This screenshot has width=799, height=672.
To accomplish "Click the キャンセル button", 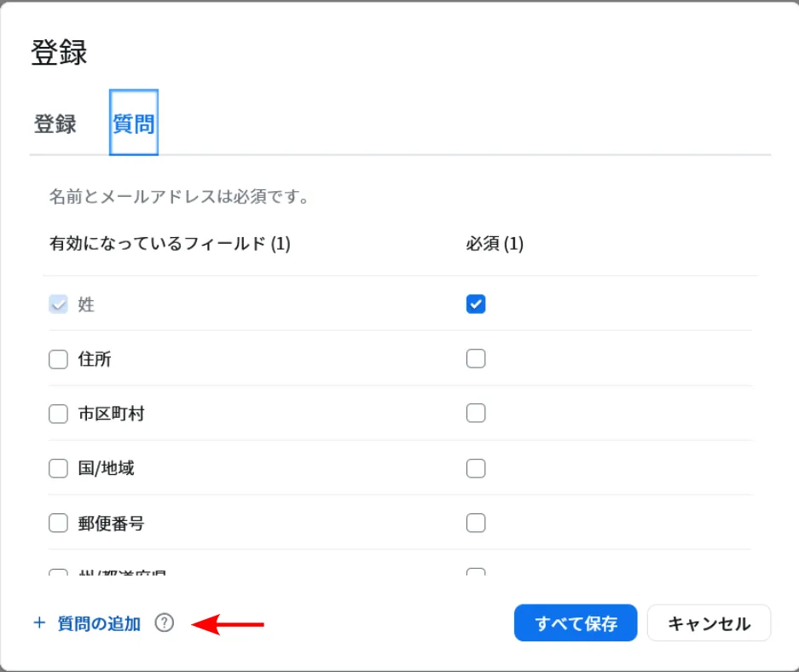I will click(709, 623).
